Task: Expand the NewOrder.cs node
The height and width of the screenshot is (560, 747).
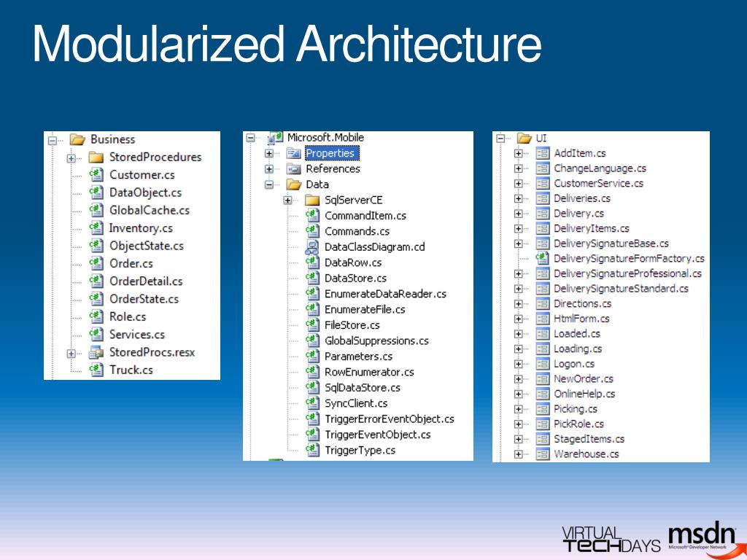Action: (x=519, y=379)
